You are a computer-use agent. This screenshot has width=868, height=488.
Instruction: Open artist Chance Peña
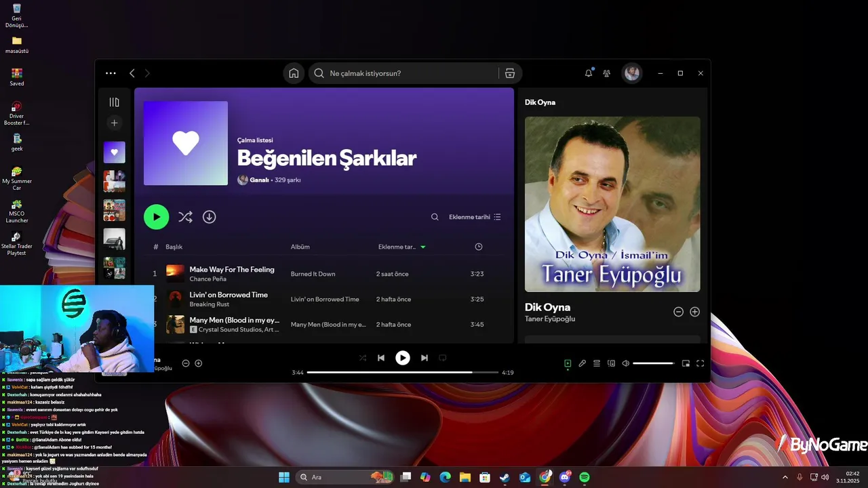(x=208, y=279)
